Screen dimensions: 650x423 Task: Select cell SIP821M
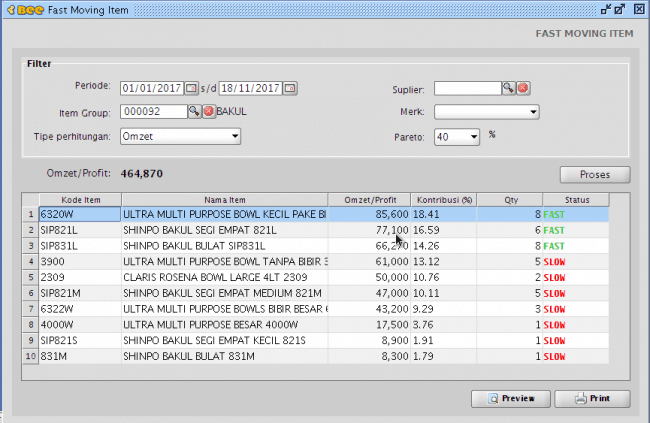[80, 293]
